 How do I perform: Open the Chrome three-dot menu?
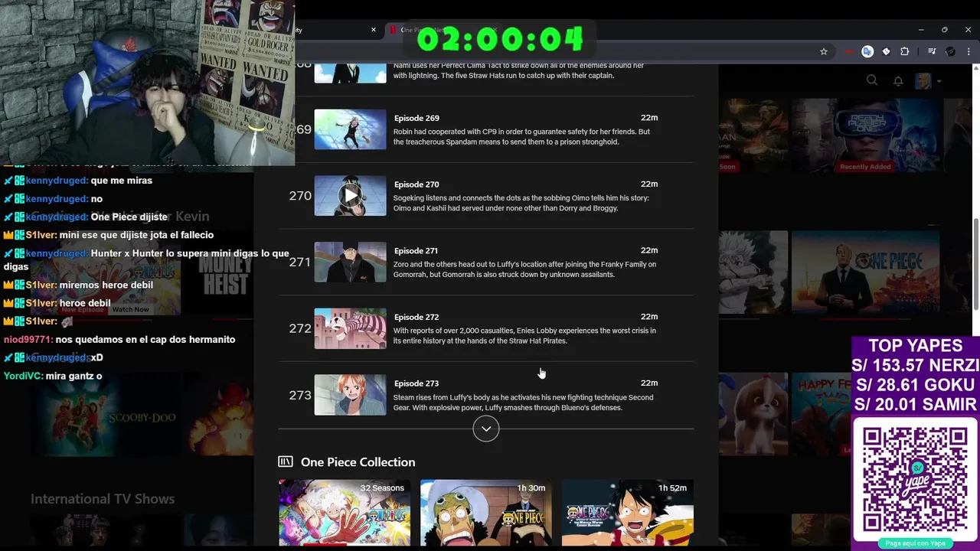969,51
